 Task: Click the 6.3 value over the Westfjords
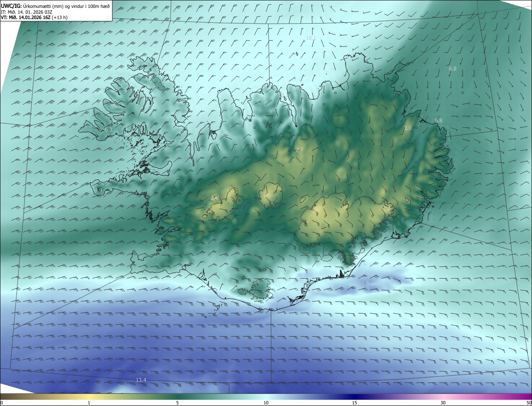click(x=108, y=130)
